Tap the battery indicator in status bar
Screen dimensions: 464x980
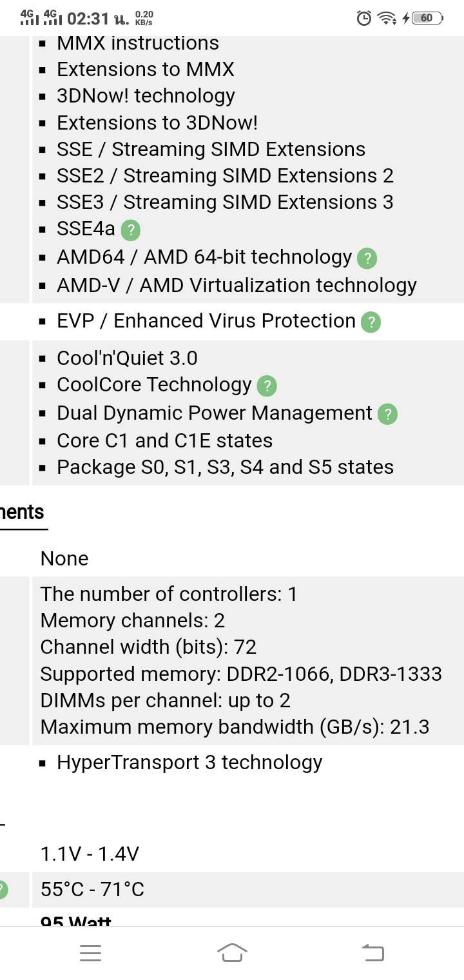pyautogui.click(x=427, y=18)
